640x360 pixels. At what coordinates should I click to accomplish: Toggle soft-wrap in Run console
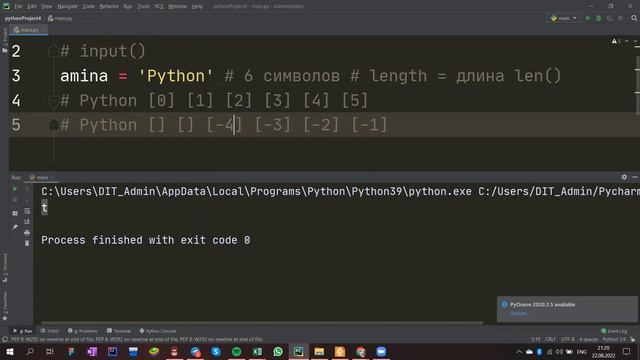(27, 211)
